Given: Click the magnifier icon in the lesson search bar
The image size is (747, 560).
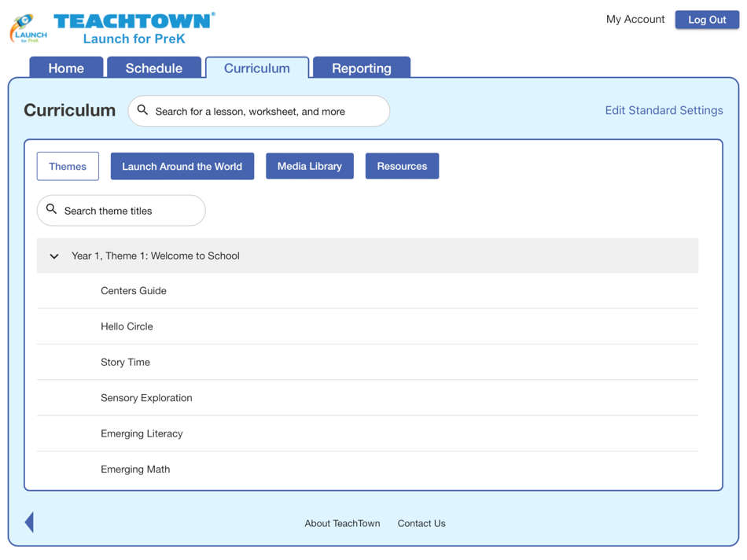Looking at the screenshot, I should pos(142,110).
